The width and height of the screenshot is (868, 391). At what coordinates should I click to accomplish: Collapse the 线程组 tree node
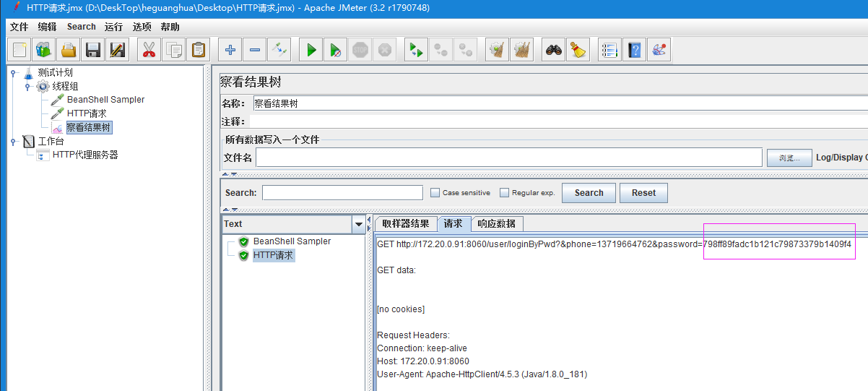click(x=27, y=86)
